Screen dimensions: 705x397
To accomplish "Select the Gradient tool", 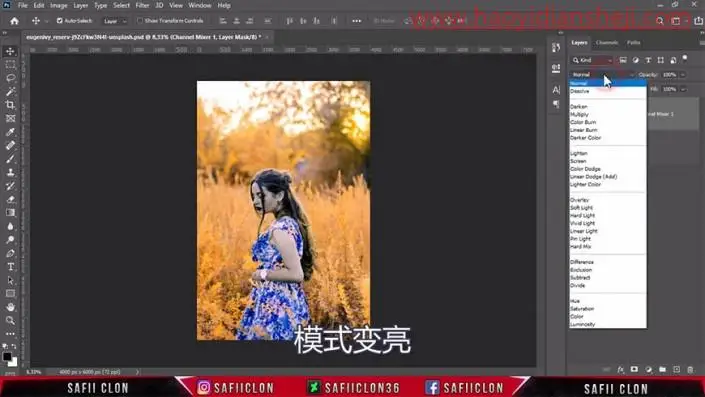I will pos(10,213).
